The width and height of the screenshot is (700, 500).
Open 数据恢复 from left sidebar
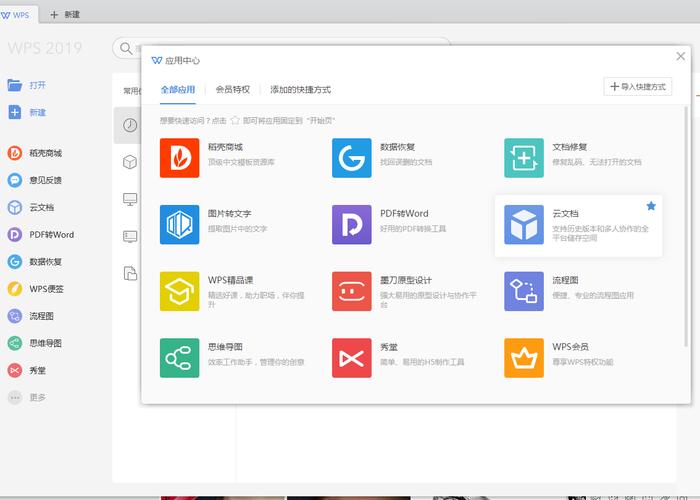pyautogui.click(x=35, y=262)
